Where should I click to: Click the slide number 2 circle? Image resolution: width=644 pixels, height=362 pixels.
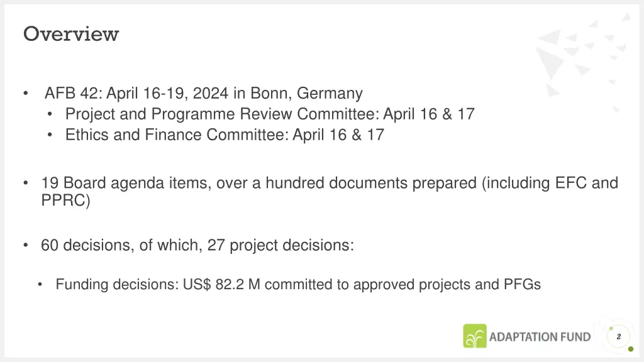(619, 337)
